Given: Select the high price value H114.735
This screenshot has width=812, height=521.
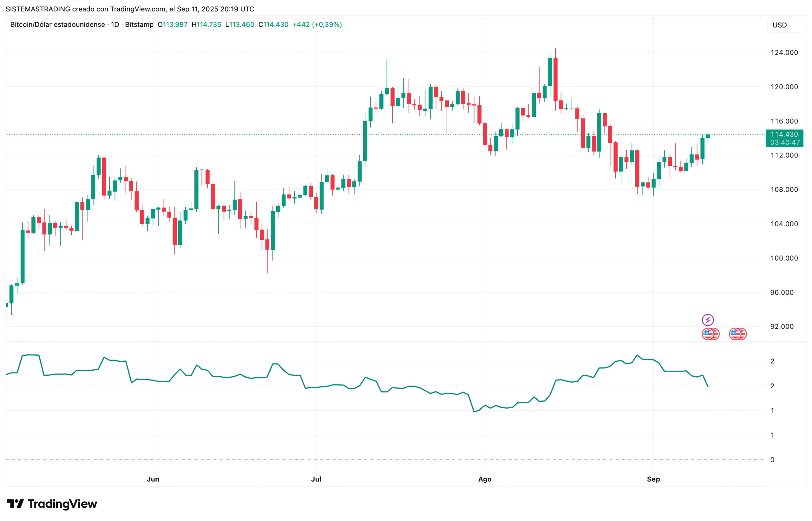Looking at the screenshot, I should pos(206,24).
